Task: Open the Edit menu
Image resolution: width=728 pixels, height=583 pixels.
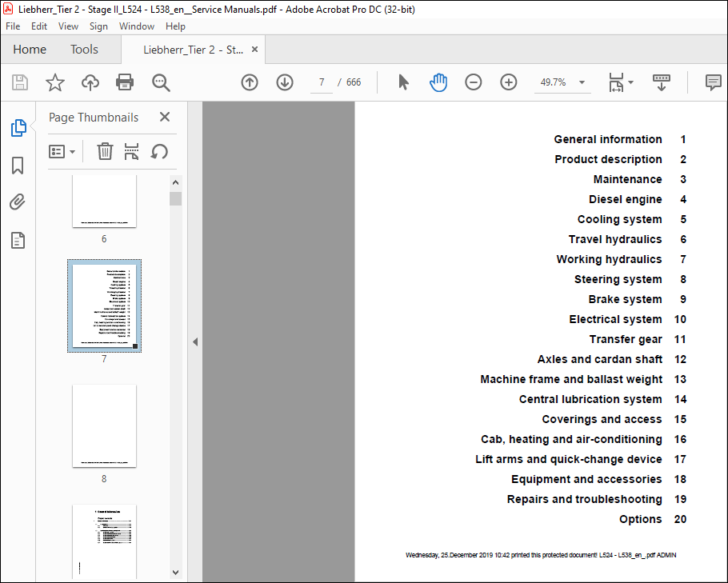Action: (39, 26)
